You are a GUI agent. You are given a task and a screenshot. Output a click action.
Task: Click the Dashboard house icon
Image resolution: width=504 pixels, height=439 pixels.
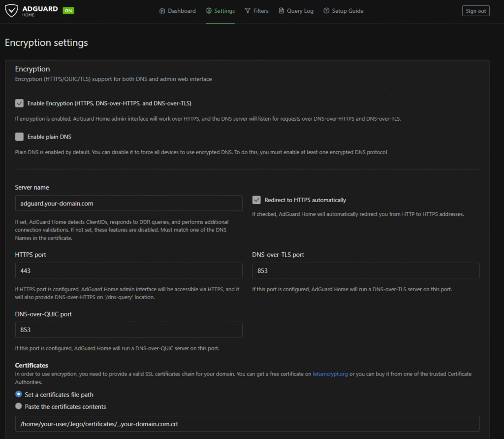coord(162,11)
